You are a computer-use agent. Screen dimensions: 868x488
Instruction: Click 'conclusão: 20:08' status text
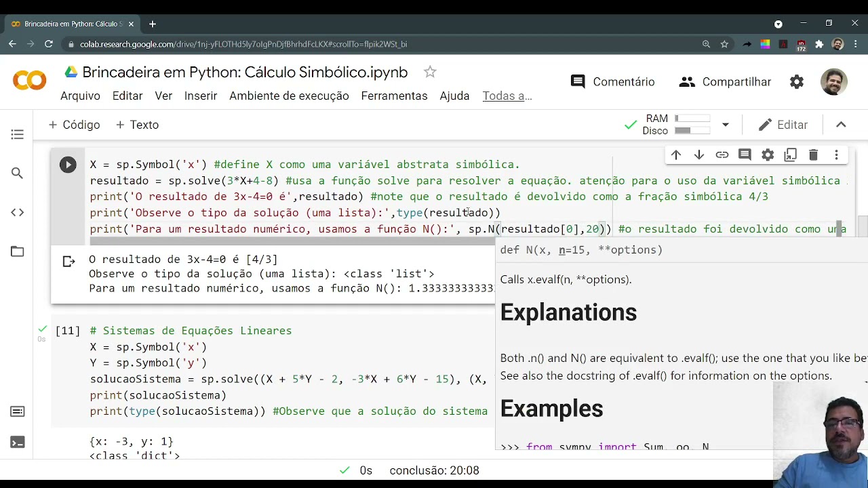tap(434, 470)
